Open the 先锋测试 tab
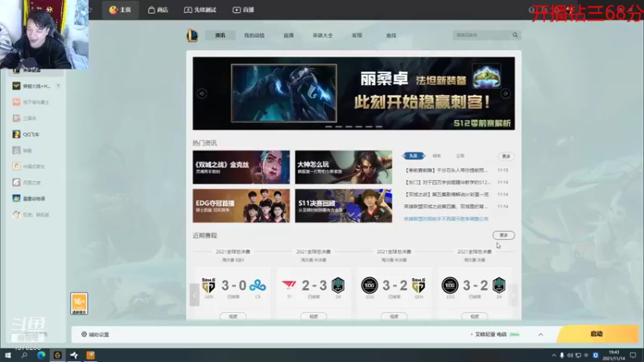The image size is (644, 362). click(x=200, y=10)
